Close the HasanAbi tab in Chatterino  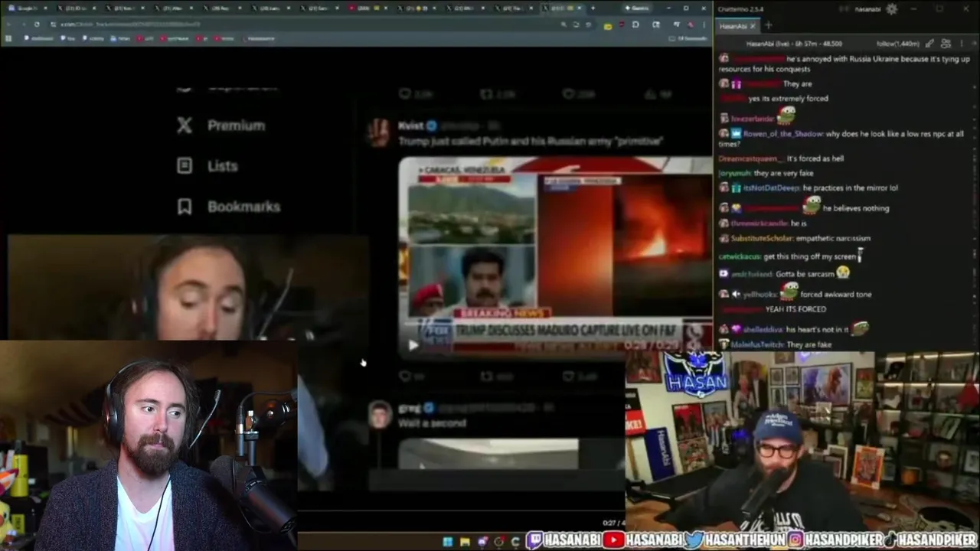[x=753, y=26]
